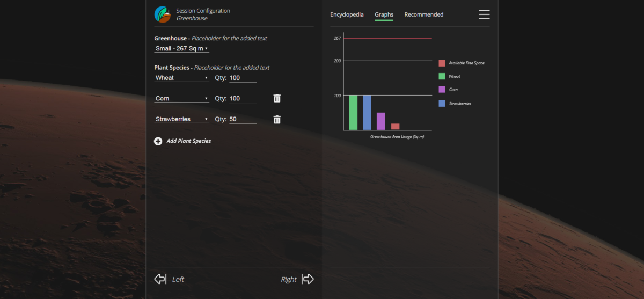Remove Strawberries using its trash icon
Viewport: 644px width, 299px height.
(x=277, y=120)
